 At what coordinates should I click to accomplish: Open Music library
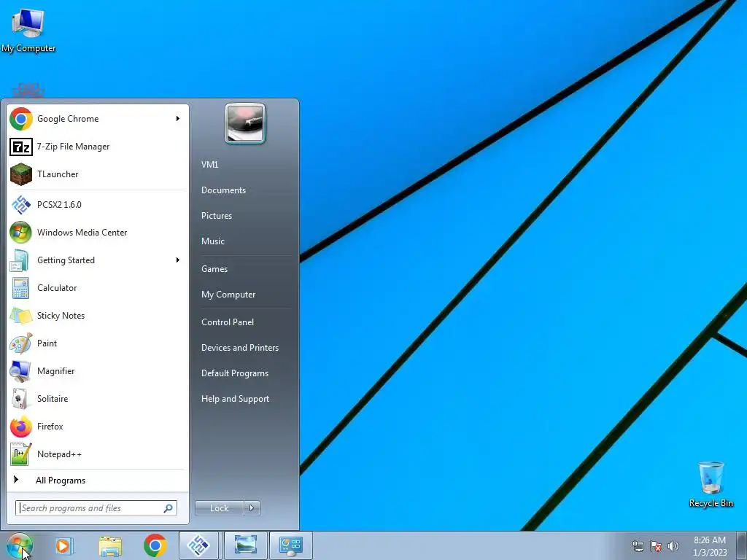click(212, 241)
